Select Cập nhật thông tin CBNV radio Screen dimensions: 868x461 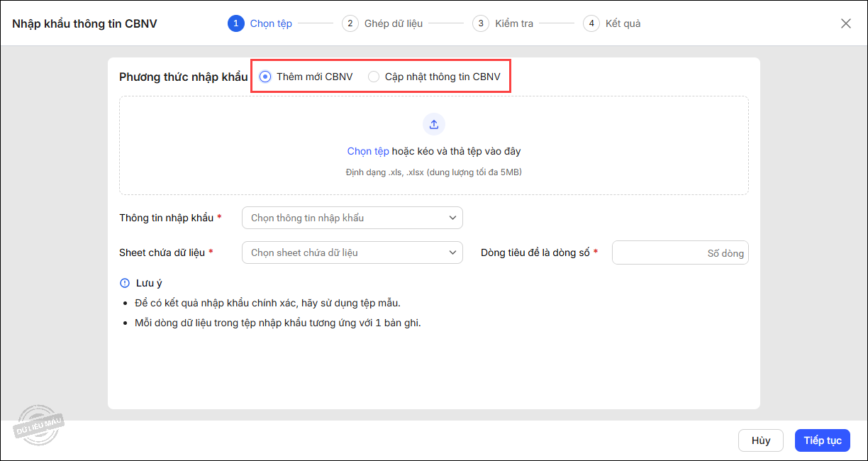tap(374, 77)
